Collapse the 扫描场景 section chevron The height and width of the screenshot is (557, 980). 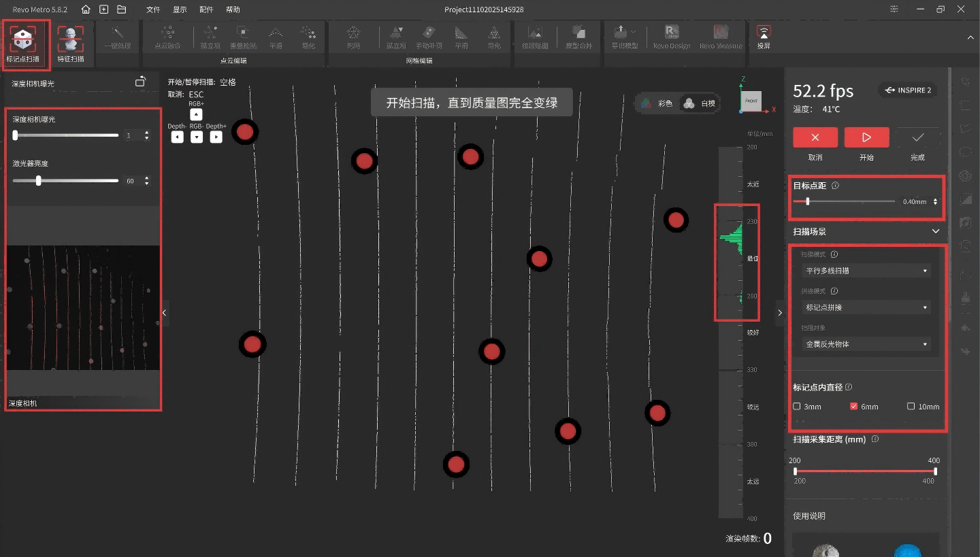[936, 232]
